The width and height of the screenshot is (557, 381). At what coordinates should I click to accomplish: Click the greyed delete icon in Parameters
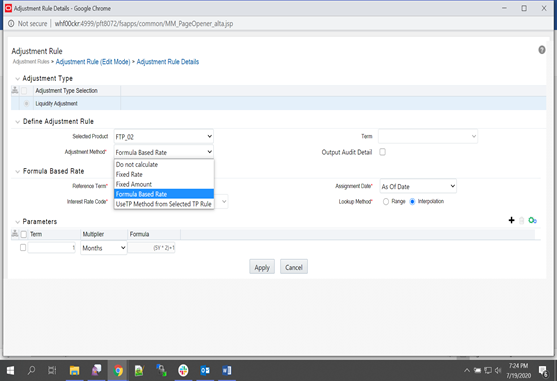pyautogui.click(x=521, y=221)
